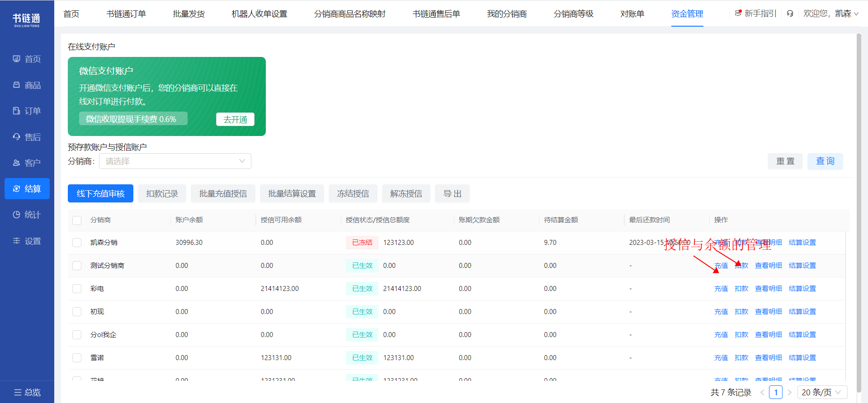
Task: Check the box for 雪诺
Action: tap(77, 358)
